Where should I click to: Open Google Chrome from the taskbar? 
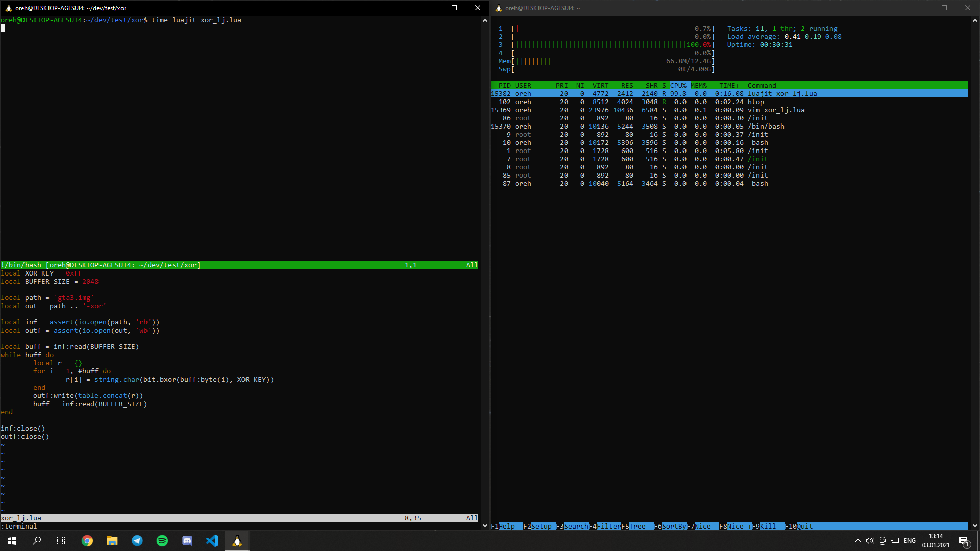pos(87,541)
